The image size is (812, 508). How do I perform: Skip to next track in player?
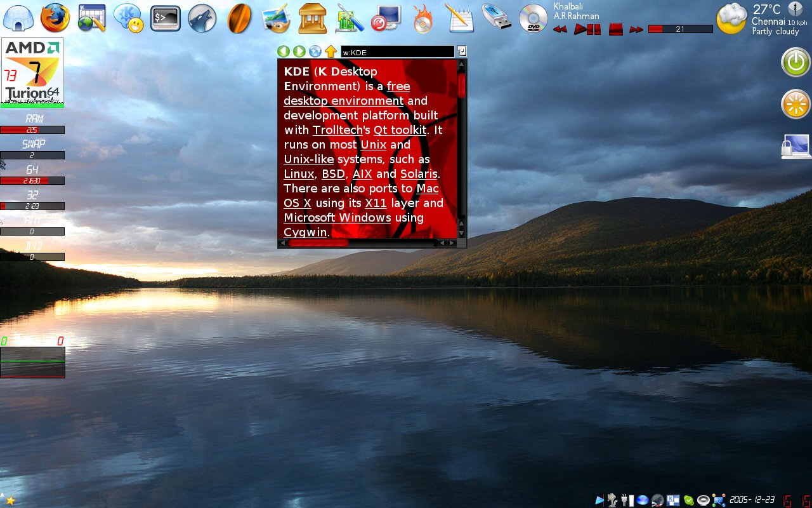coord(636,29)
